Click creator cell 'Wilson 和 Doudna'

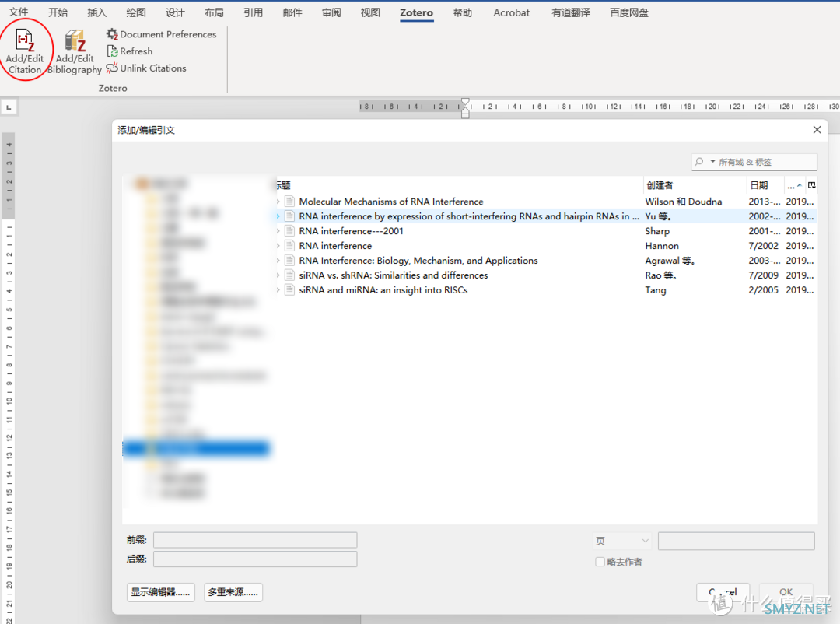click(683, 202)
